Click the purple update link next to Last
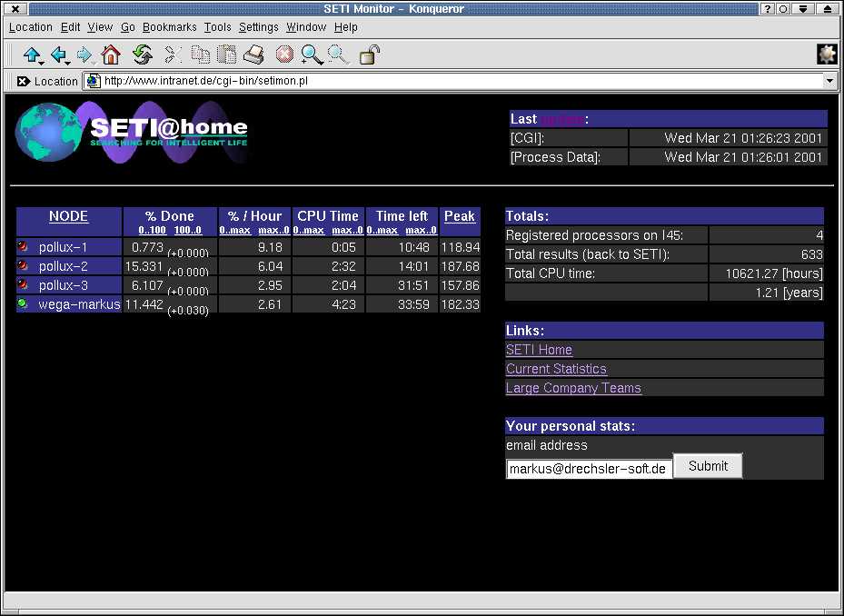Image resolution: width=844 pixels, height=616 pixels. pyautogui.click(x=562, y=119)
